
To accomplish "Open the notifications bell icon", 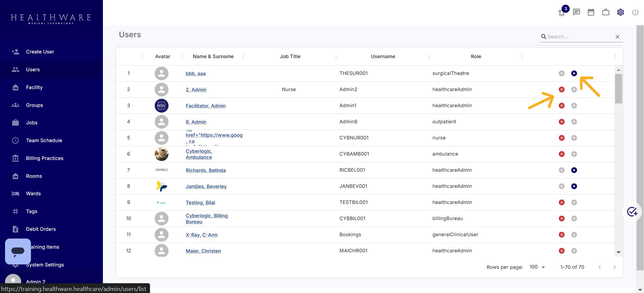I will click(561, 13).
